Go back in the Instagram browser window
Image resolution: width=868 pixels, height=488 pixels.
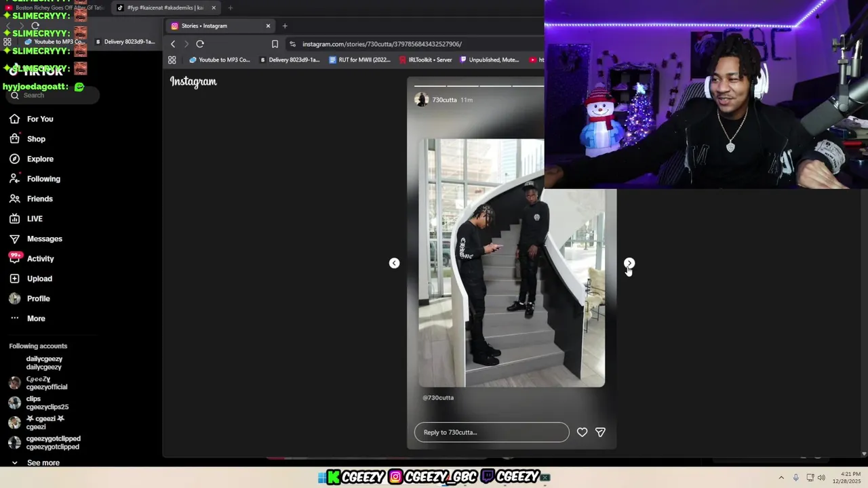(173, 44)
